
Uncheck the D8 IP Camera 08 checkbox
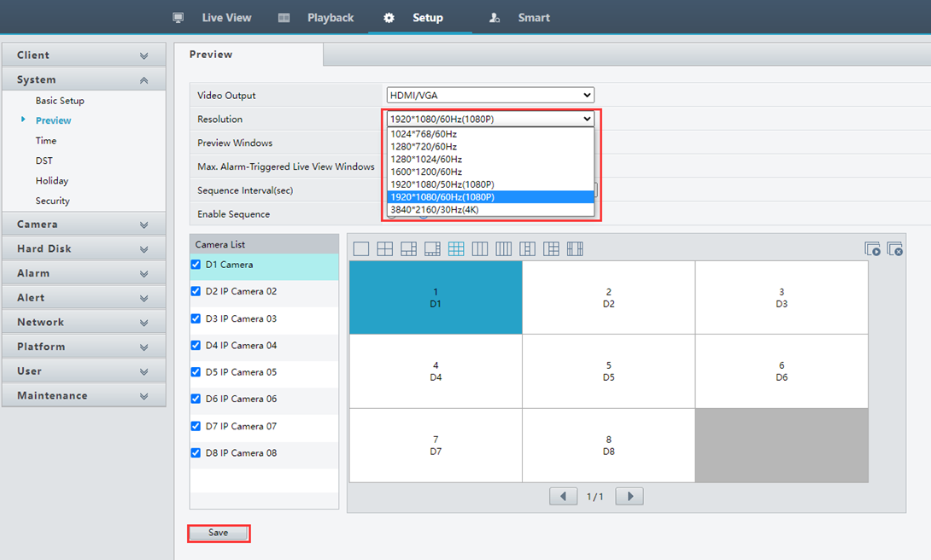[196, 453]
